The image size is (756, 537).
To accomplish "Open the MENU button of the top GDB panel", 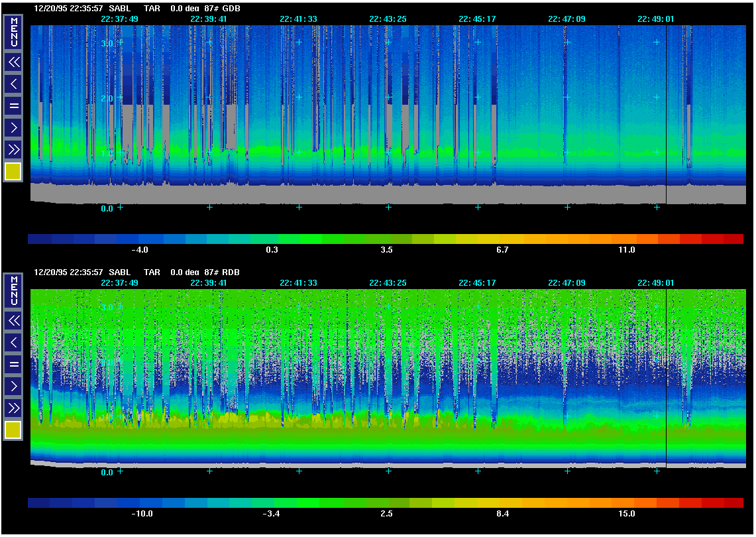I will (x=13, y=32).
